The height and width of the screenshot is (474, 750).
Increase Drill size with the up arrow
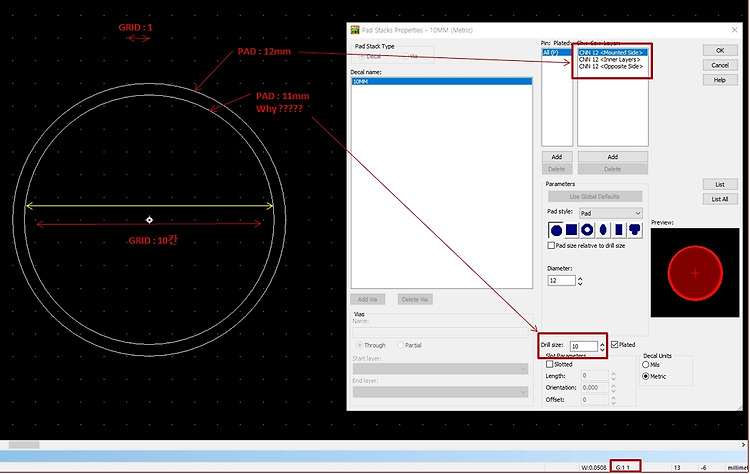602,344
